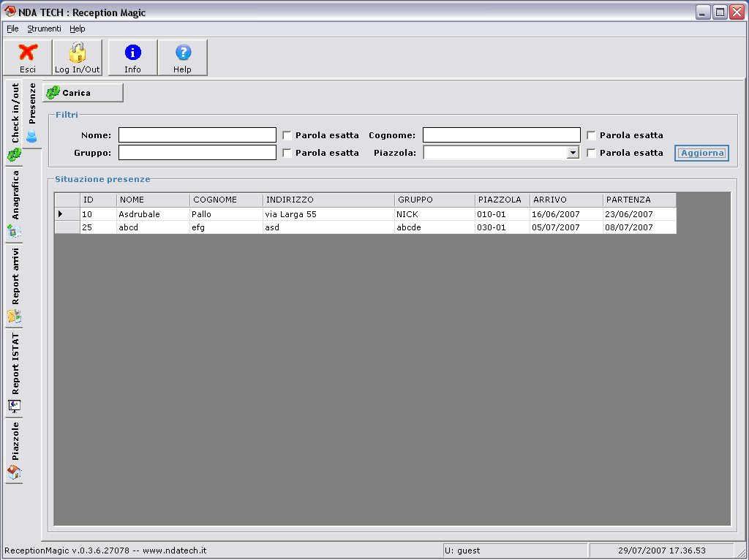Open the Help menu in menu bar
The height and width of the screenshot is (560, 749).
pos(78,29)
